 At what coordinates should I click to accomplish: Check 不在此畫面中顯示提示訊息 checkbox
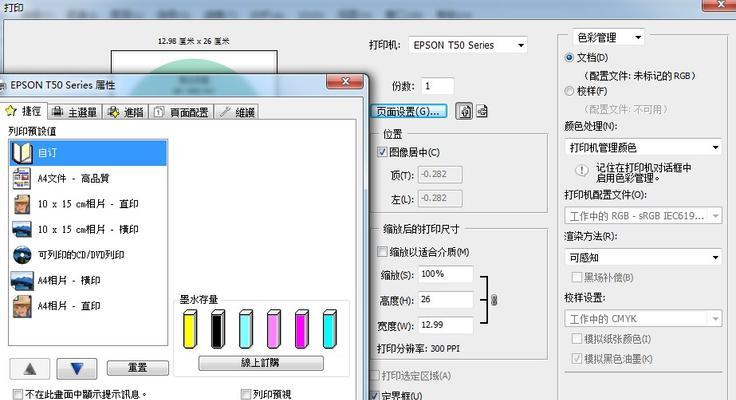(17, 394)
